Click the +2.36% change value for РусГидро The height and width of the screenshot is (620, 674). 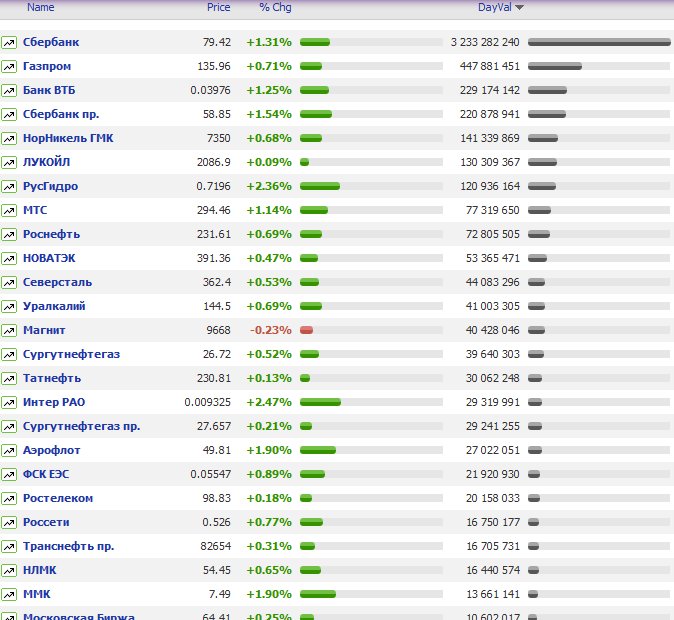click(269, 186)
